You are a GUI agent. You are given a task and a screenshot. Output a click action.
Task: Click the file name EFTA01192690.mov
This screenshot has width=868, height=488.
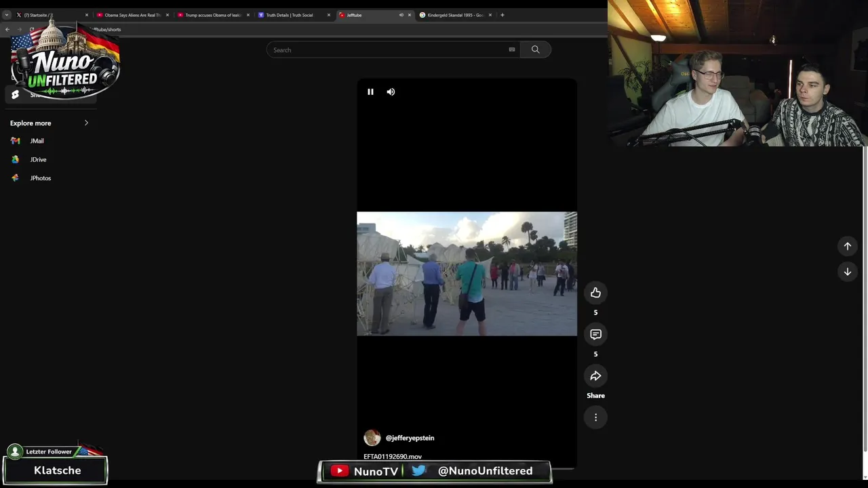(x=393, y=457)
